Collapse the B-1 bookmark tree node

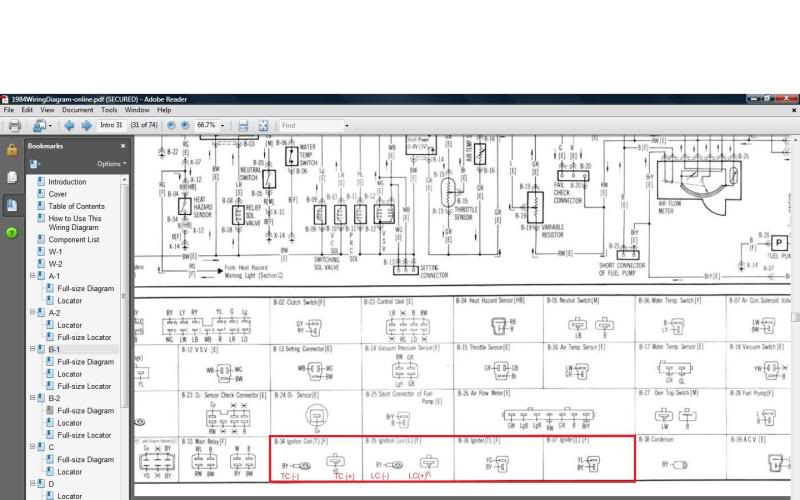point(32,349)
